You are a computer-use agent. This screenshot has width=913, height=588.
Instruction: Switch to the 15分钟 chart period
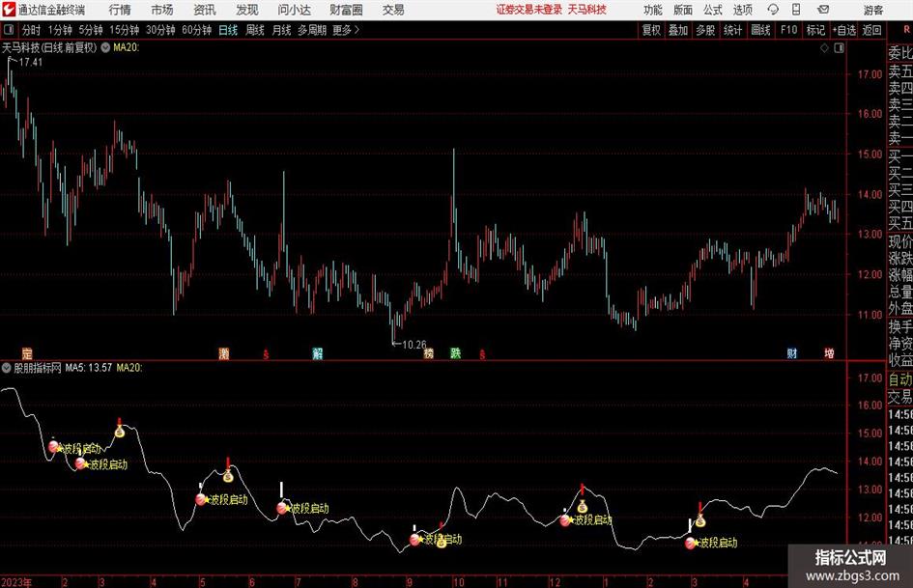[x=125, y=30]
